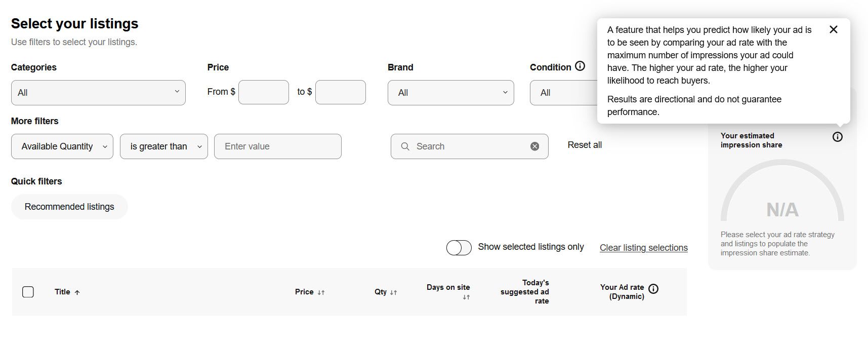
Task: Clear the search field with X icon
Action: pyautogui.click(x=534, y=146)
